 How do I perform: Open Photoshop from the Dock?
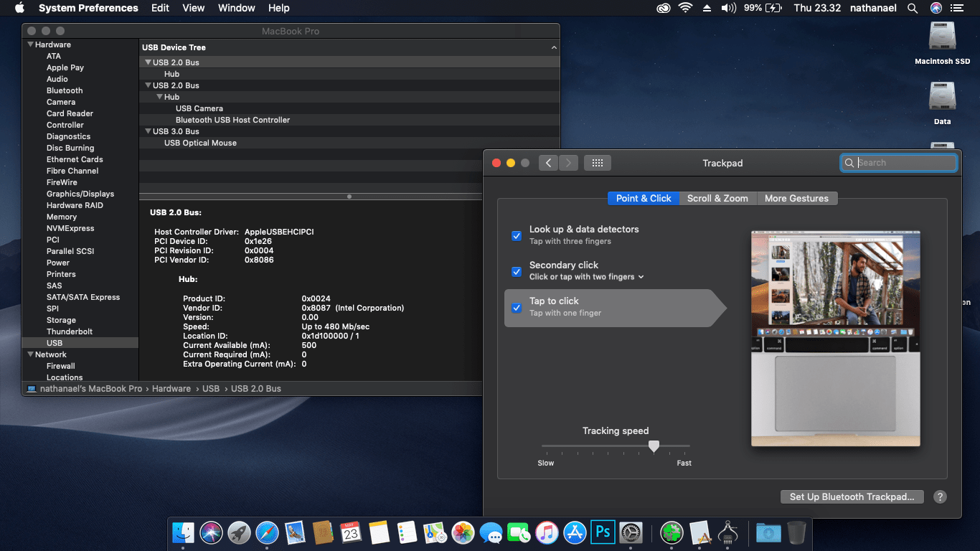coord(603,532)
